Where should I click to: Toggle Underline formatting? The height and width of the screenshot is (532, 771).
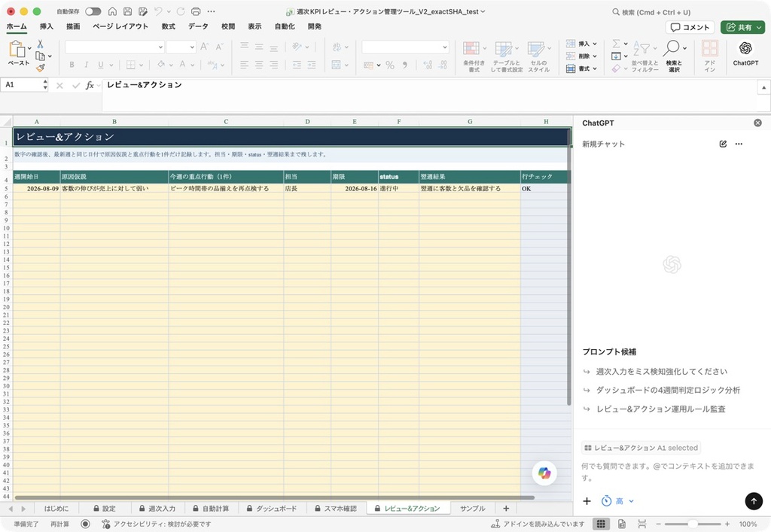101,65
